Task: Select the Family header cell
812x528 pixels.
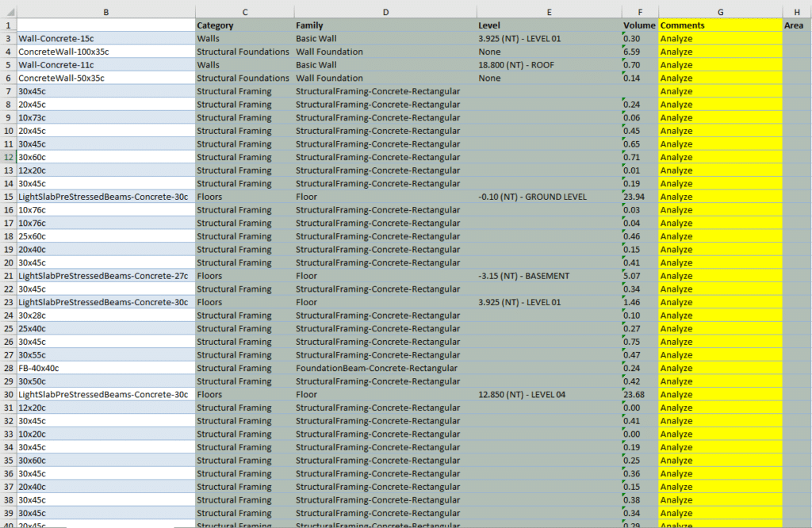Action: (385, 25)
